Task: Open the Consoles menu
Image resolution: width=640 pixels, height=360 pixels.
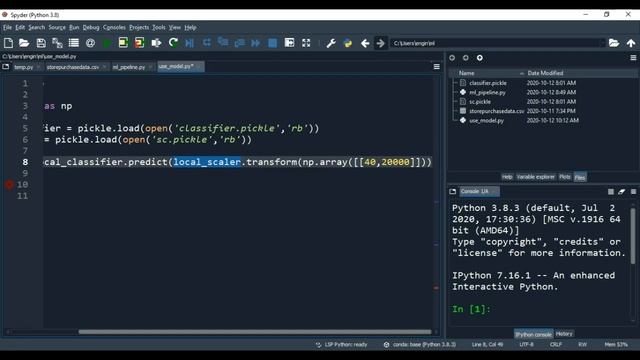Action: point(114,27)
